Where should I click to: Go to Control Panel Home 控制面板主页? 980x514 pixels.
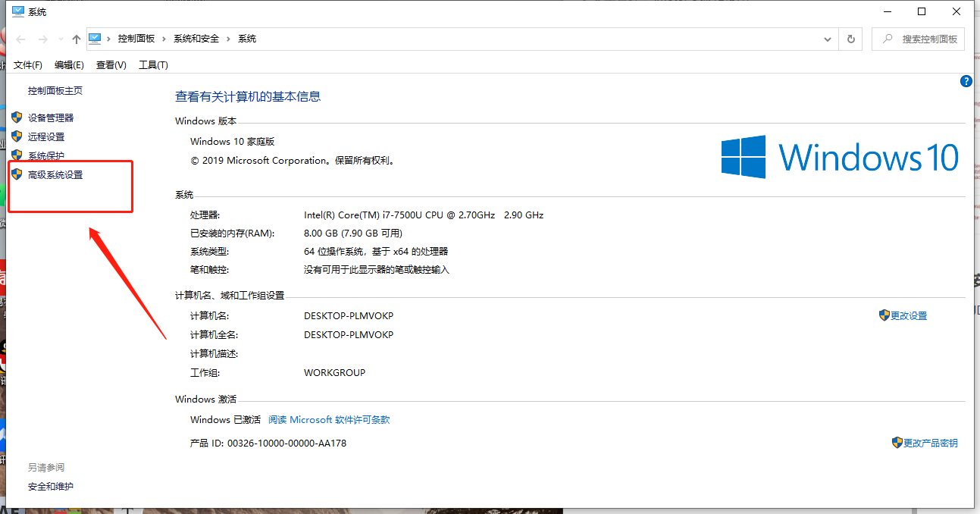pos(55,90)
